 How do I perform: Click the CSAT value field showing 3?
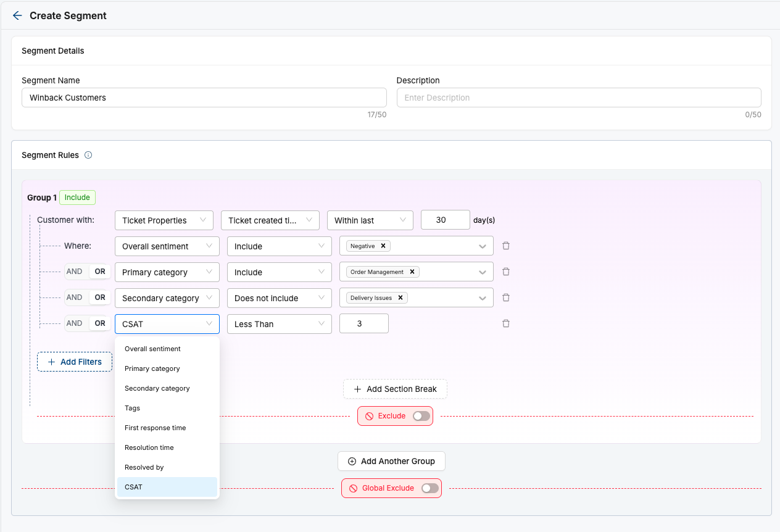tap(364, 323)
